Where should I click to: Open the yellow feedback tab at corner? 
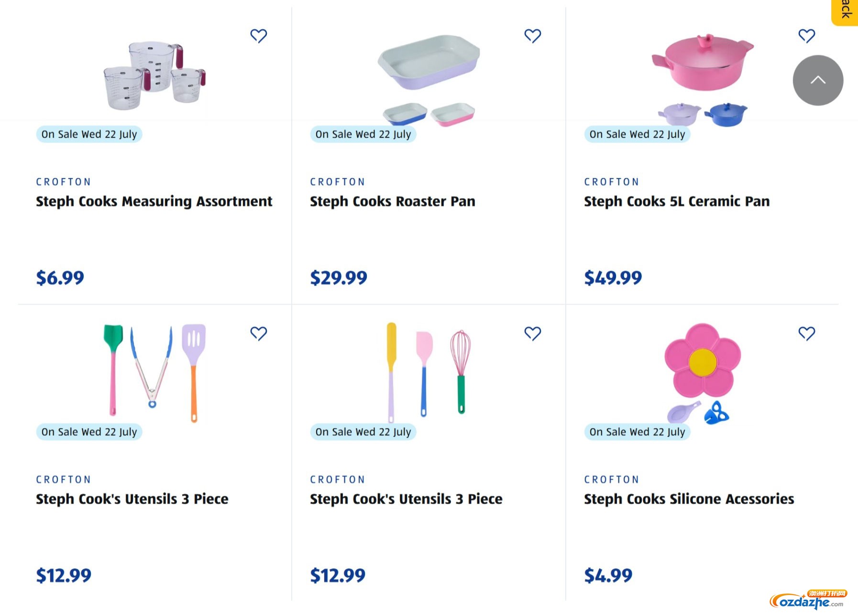[x=845, y=11]
